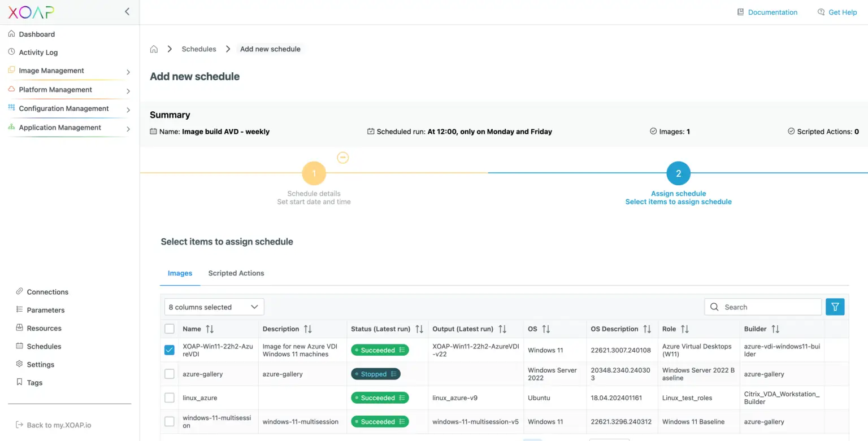Click Succeeded badge for linux_azure row

(x=380, y=398)
